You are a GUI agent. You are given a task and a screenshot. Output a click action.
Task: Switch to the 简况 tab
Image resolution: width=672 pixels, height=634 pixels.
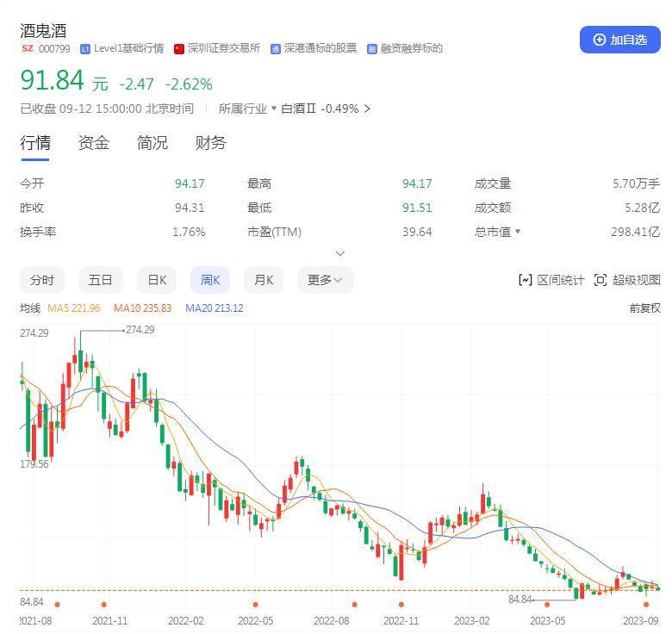click(x=152, y=143)
